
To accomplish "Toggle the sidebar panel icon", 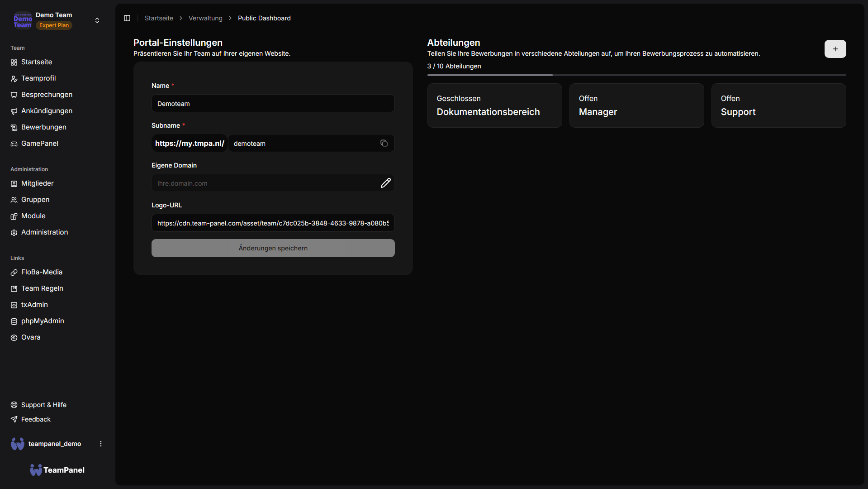I will (127, 18).
